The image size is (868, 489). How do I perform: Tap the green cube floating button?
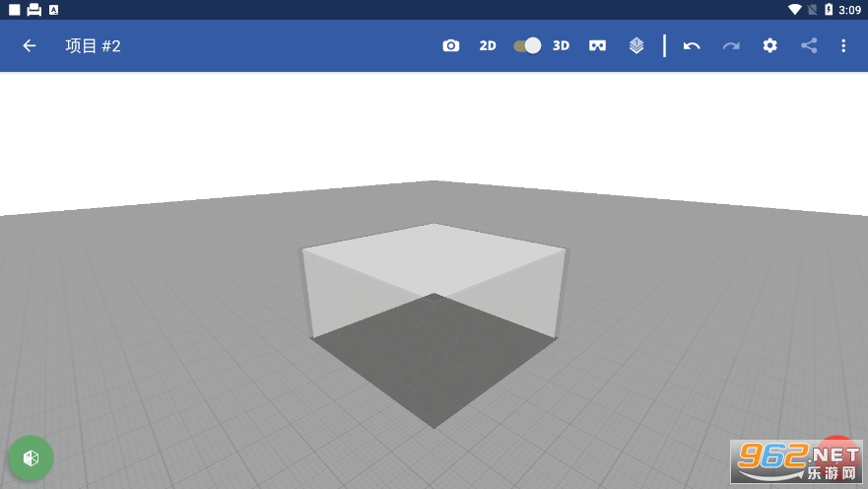[x=32, y=457]
